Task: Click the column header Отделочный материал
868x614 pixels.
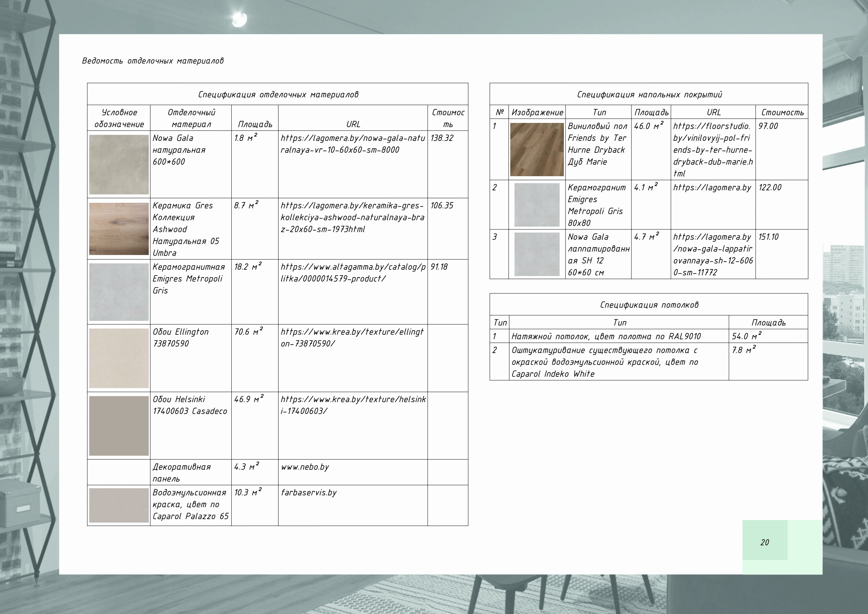Action: [x=191, y=118]
